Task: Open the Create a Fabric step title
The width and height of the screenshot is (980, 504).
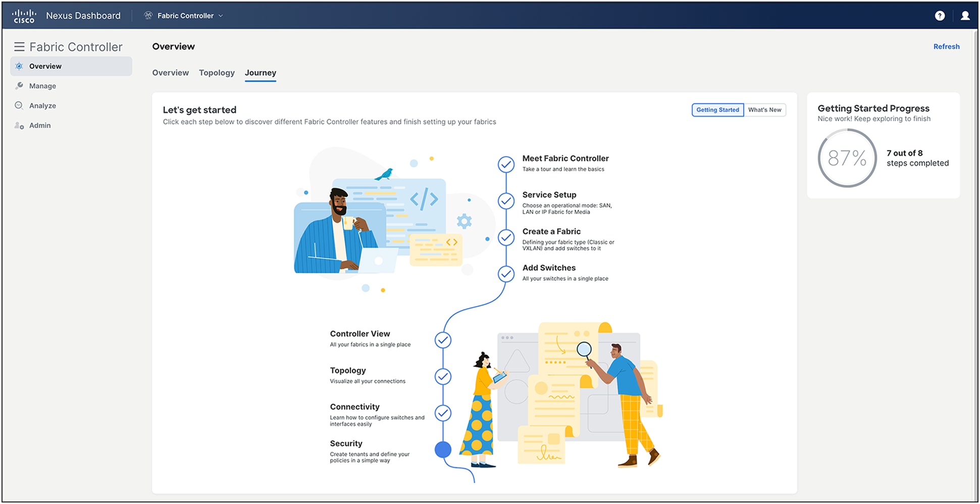Action: [551, 231]
